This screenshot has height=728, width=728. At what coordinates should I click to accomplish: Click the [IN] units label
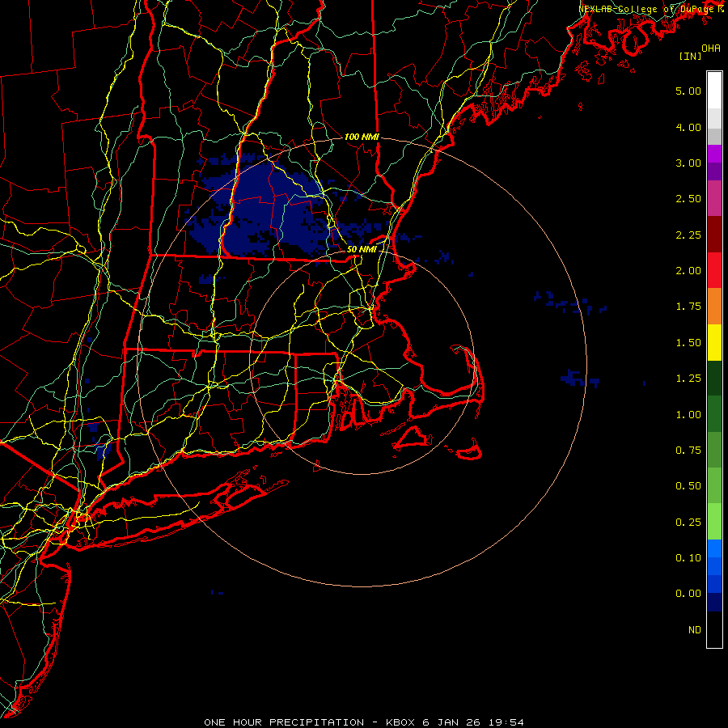point(690,56)
